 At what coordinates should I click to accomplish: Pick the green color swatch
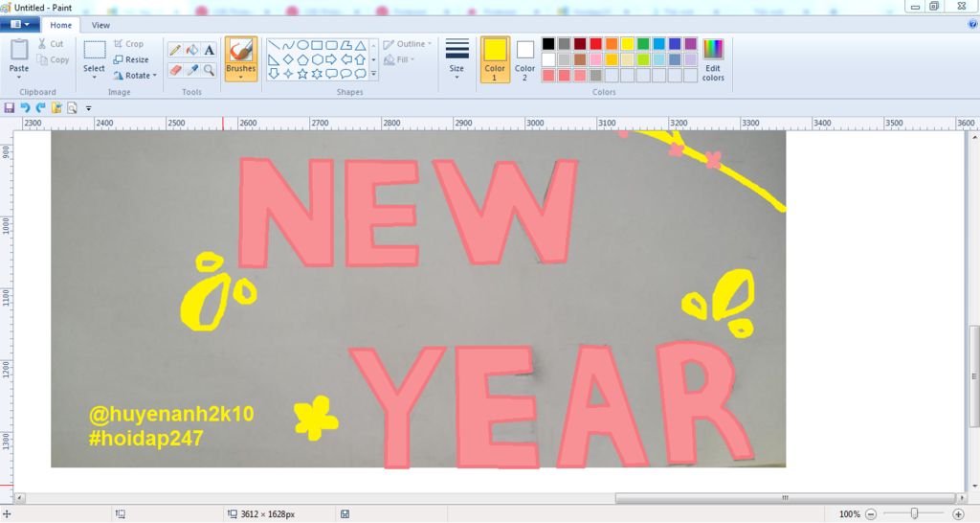click(x=643, y=44)
